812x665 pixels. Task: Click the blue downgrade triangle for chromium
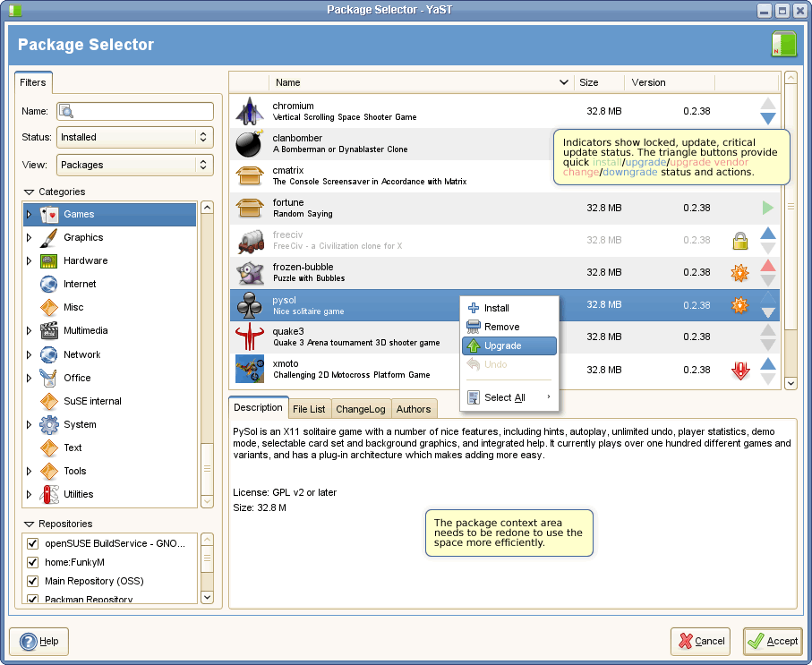(768, 119)
